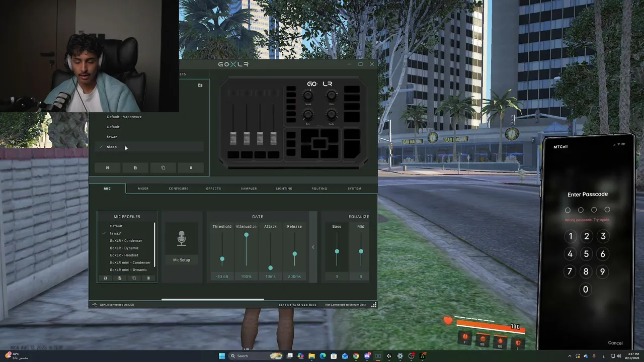644x362 pixels.
Task: Save mic profile as new file
Action: [120, 278]
